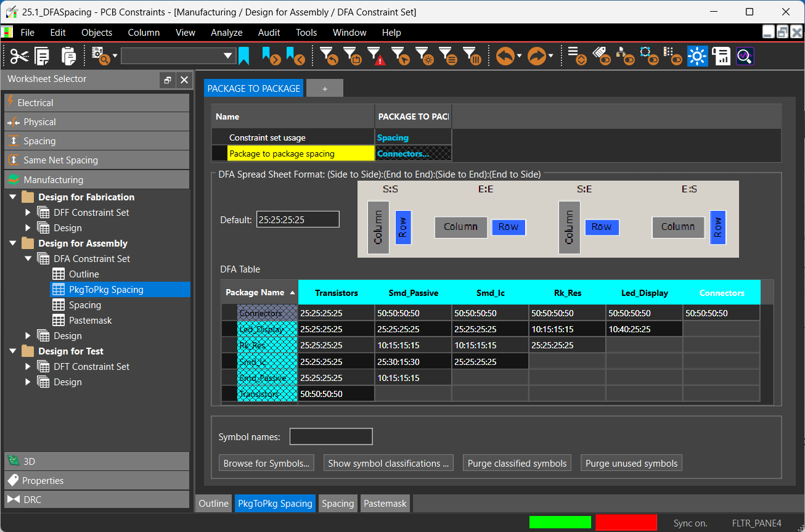Collapse the Design for Assembly folder

pyautogui.click(x=12, y=243)
